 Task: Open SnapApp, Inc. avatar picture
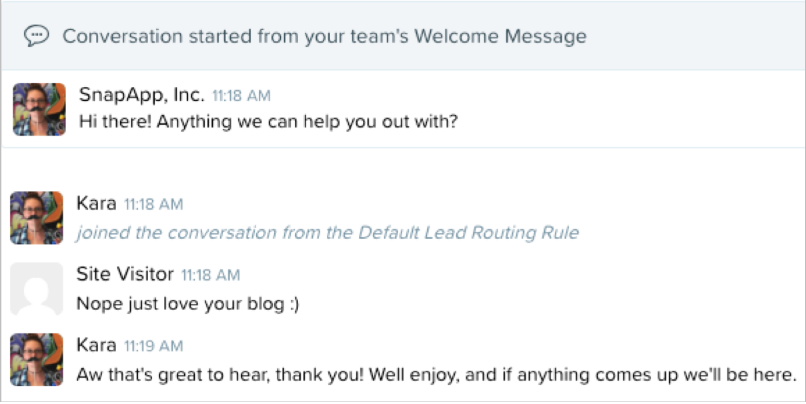coord(39,109)
